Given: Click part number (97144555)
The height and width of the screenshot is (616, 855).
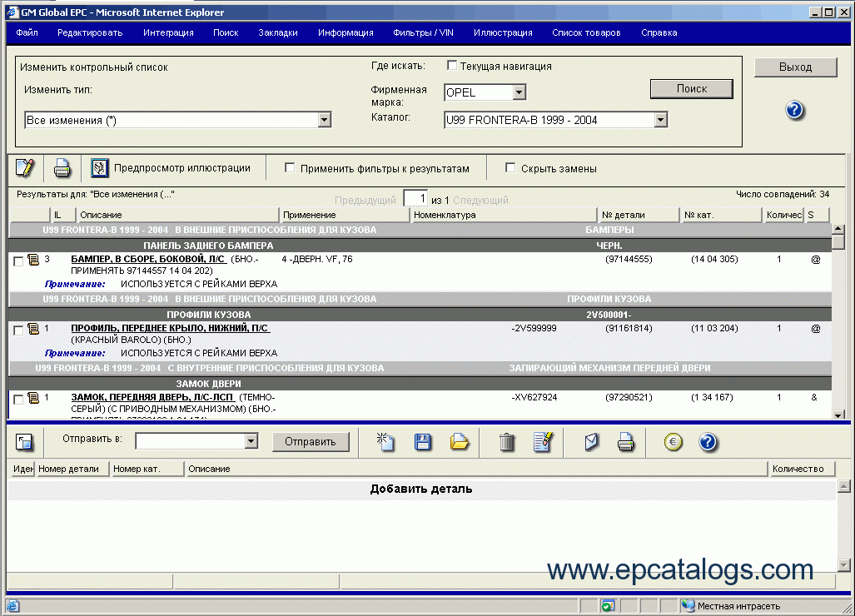Looking at the screenshot, I should tap(629, 260).
